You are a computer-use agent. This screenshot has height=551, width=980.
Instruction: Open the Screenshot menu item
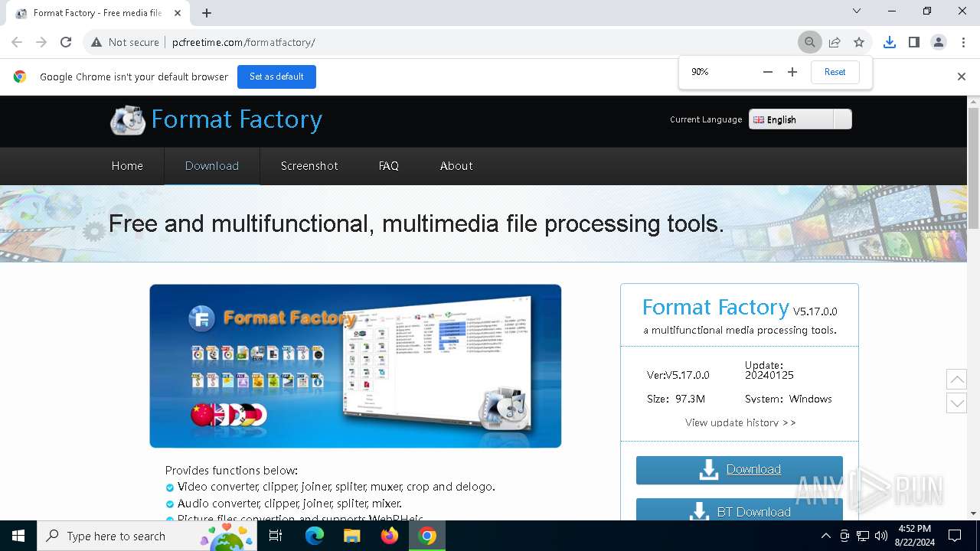coord(309,166)
